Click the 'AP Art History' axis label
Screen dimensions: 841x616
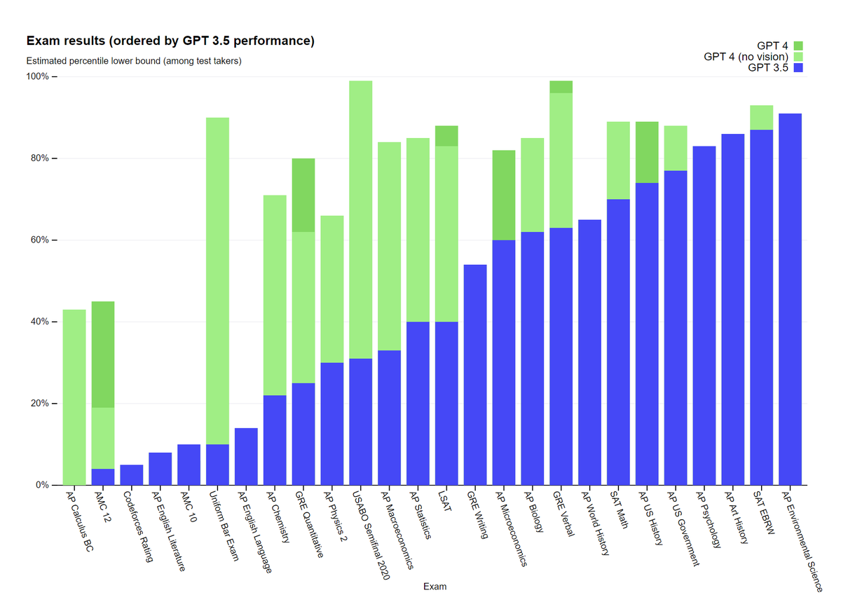[x=736, y=516]
